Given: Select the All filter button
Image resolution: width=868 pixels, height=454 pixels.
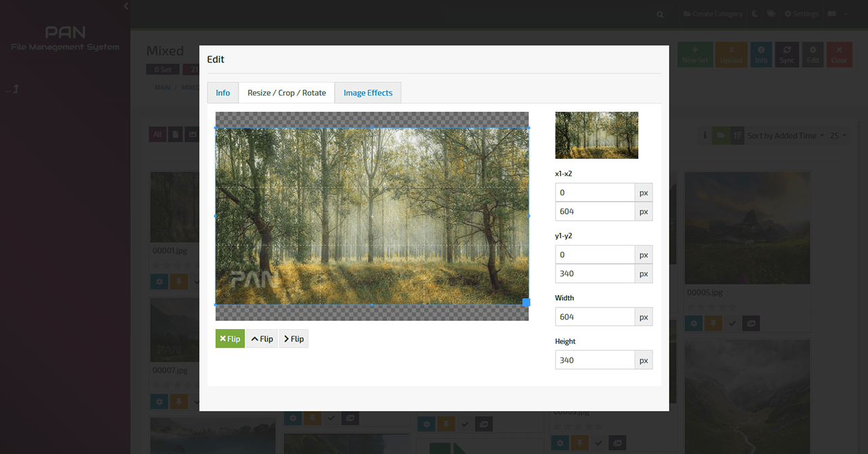Looking at the screenshot, I should 157,135.
